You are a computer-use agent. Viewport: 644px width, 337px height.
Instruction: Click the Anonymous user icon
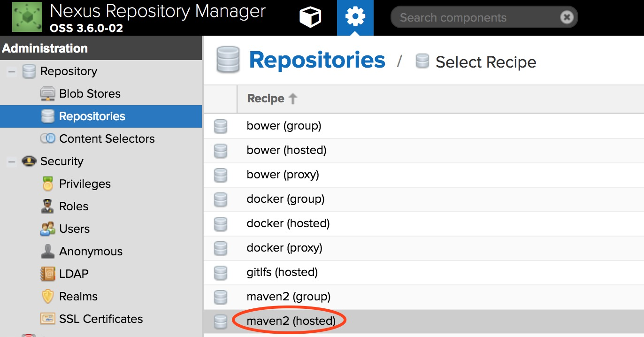click(x=47, y=251)
